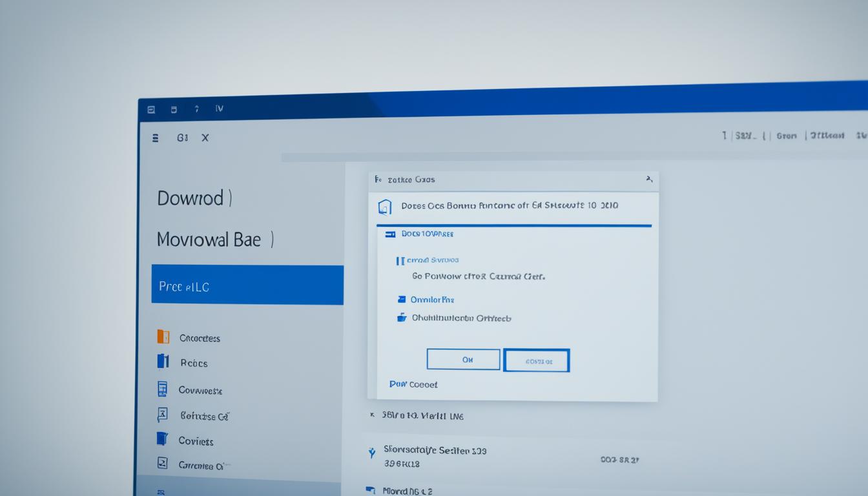Click the SGV 0 t0. Merlitl LNG row text
Viewport: 868px width, 496px height.
pos(422,417)
